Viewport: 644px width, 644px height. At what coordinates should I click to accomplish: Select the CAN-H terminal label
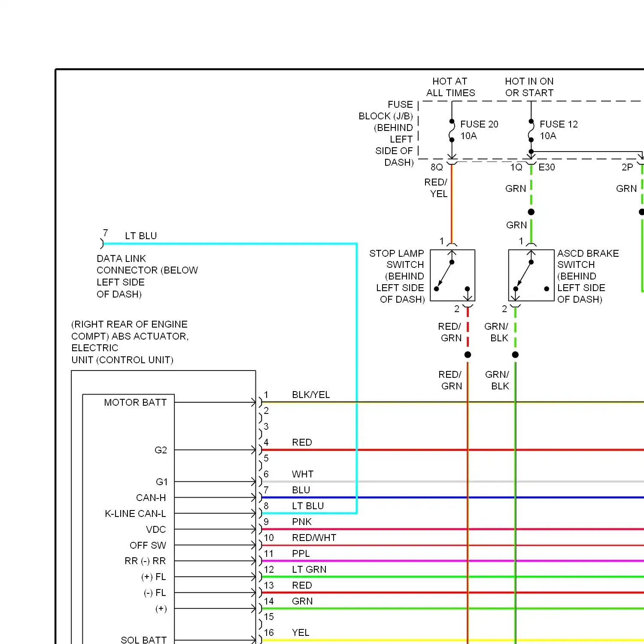pyautogui.click(x=151, y=498)
